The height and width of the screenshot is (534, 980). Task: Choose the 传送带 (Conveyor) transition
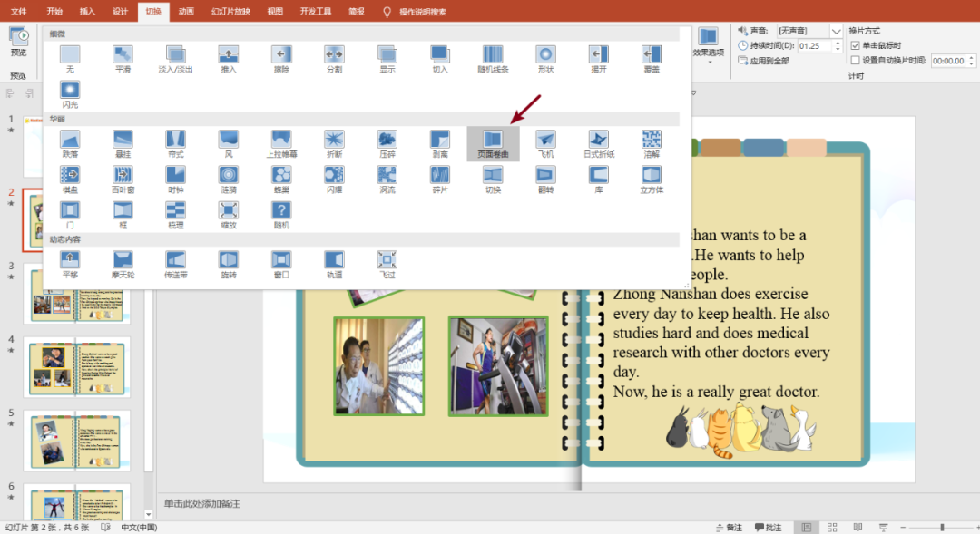pos(176,264)
